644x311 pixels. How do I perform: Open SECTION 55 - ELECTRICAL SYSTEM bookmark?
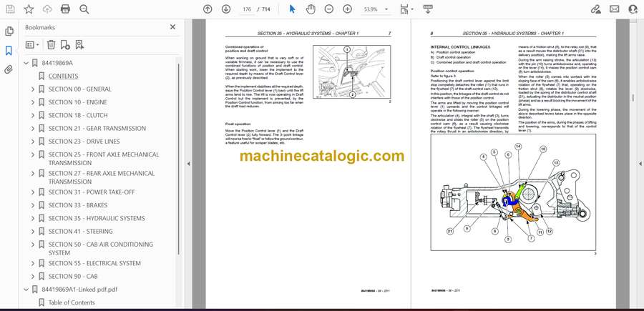(94, 263)
